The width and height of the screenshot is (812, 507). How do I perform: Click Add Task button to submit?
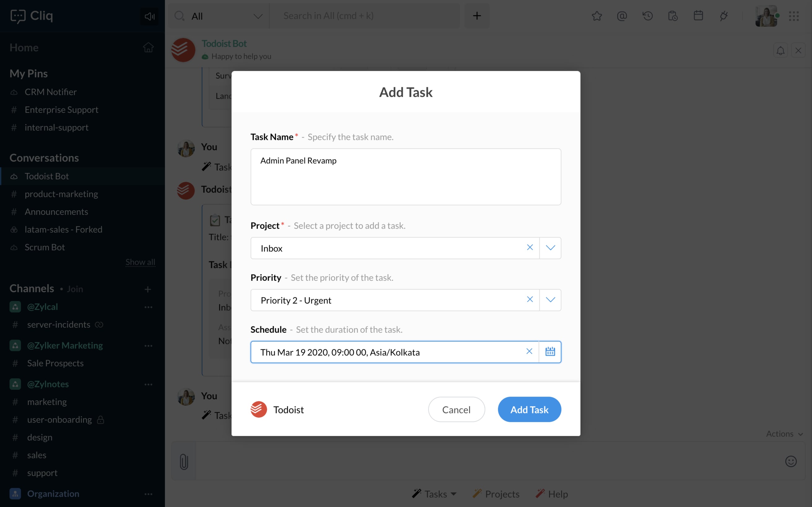529,409
